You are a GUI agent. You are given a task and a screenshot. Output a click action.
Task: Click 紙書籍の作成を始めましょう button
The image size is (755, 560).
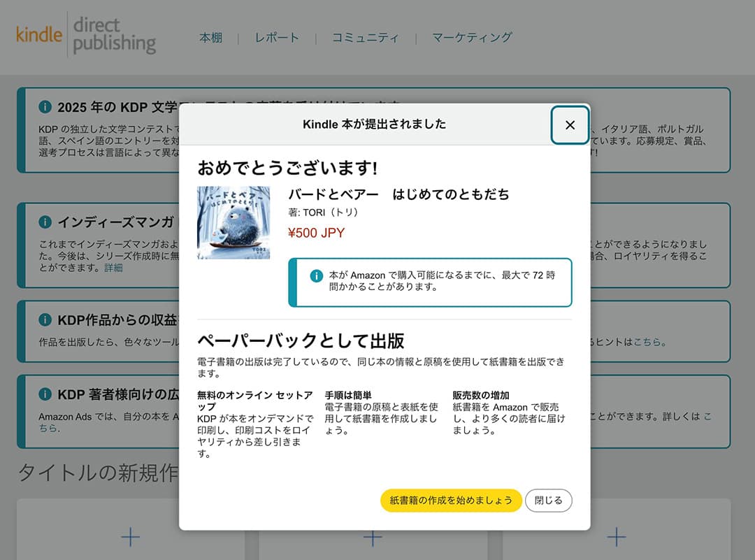(x=451, y=501)
